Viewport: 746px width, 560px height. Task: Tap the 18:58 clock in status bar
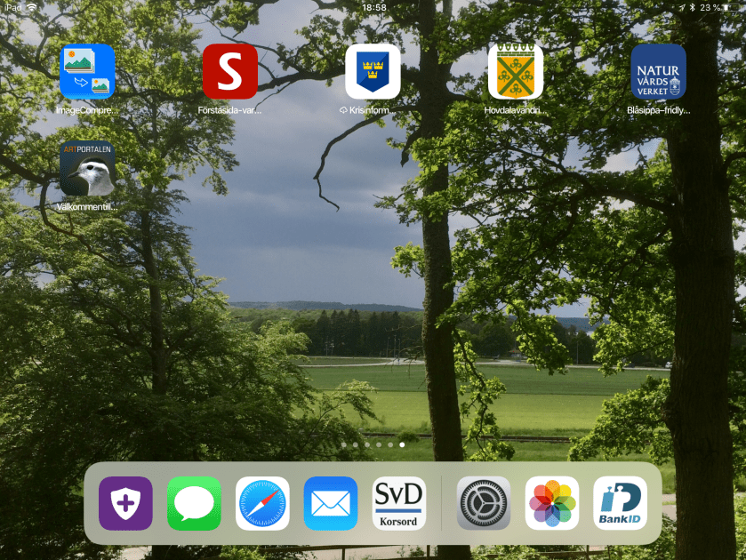point(374,7)
